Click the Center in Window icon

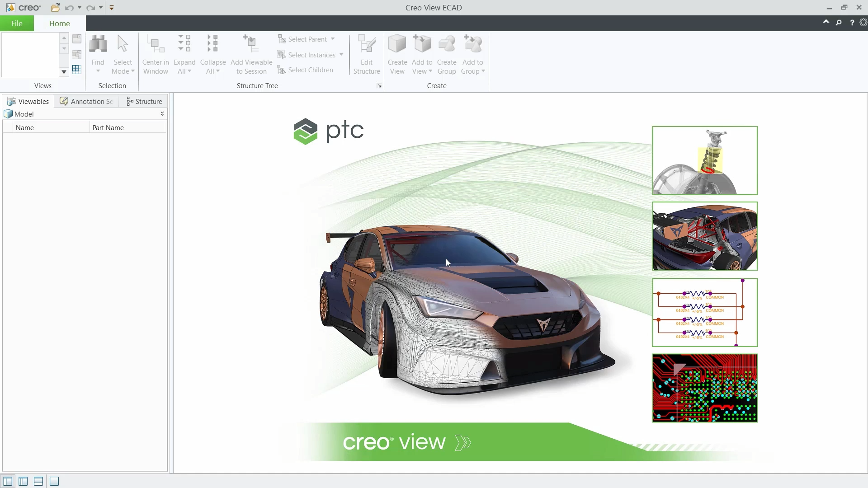(156, 44)
